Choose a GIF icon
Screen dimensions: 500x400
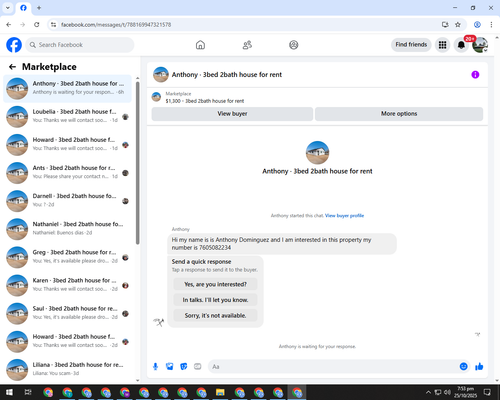(x=198, y=367)
